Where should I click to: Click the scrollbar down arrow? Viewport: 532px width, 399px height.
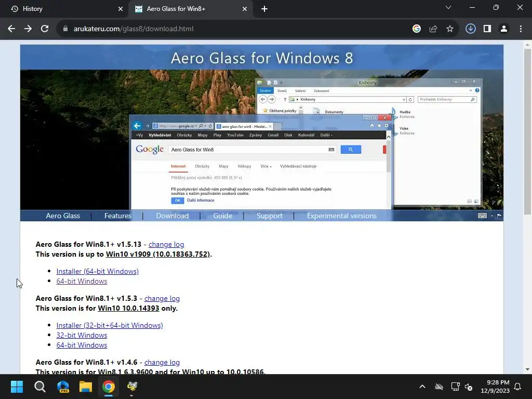click(x=527, y=369)
